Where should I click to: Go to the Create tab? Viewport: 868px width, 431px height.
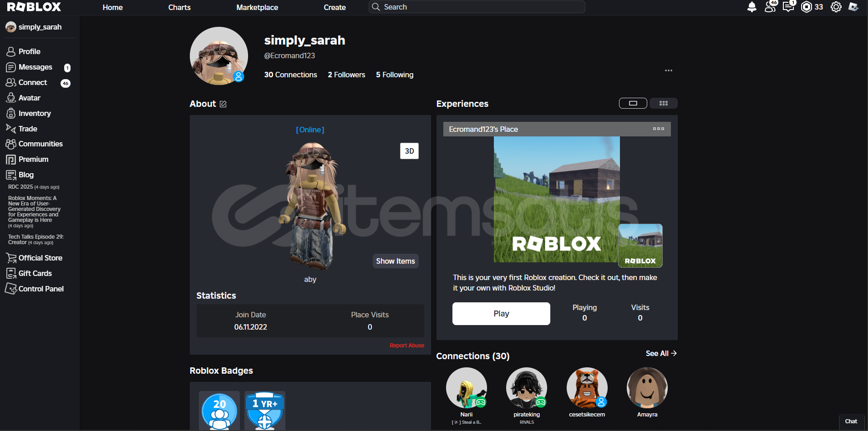pyautogui.click(x=335, y=7)
